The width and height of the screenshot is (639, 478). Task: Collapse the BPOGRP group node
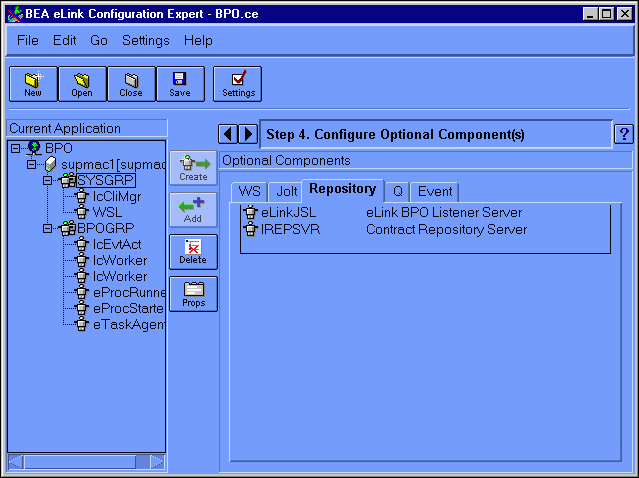[48, 228]
